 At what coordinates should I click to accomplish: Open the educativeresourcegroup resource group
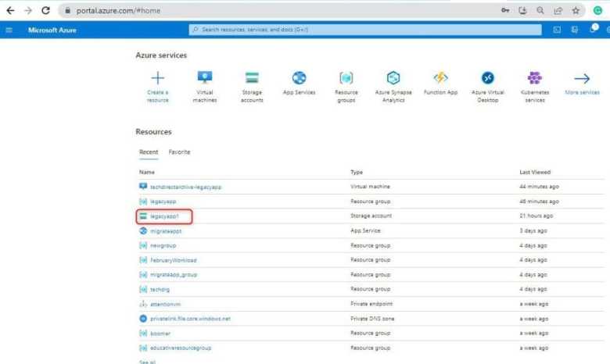(x=181, y=348)
